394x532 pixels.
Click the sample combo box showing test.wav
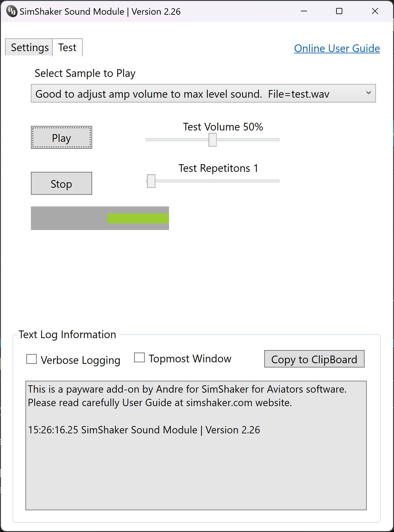click(203, 93)
